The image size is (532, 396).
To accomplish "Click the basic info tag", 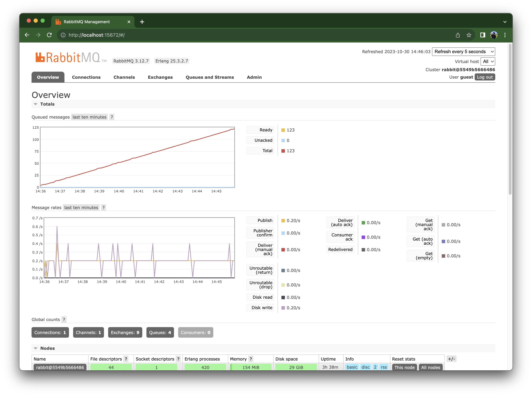I will (x=352, y=367).
